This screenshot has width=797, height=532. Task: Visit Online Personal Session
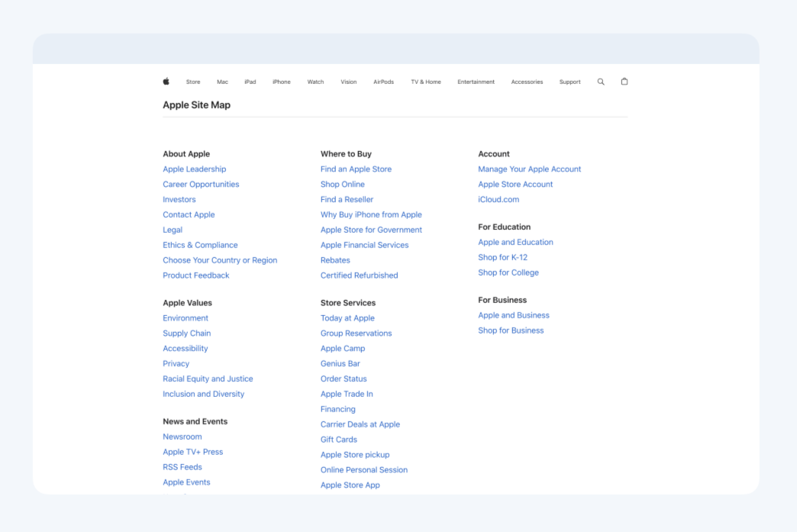coord(364,470)
